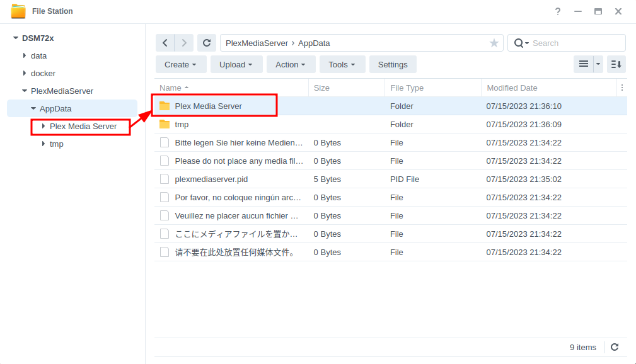Add AppData to favorites with star icon
This screenshot has height=364, width=636.
click(494, 43)
